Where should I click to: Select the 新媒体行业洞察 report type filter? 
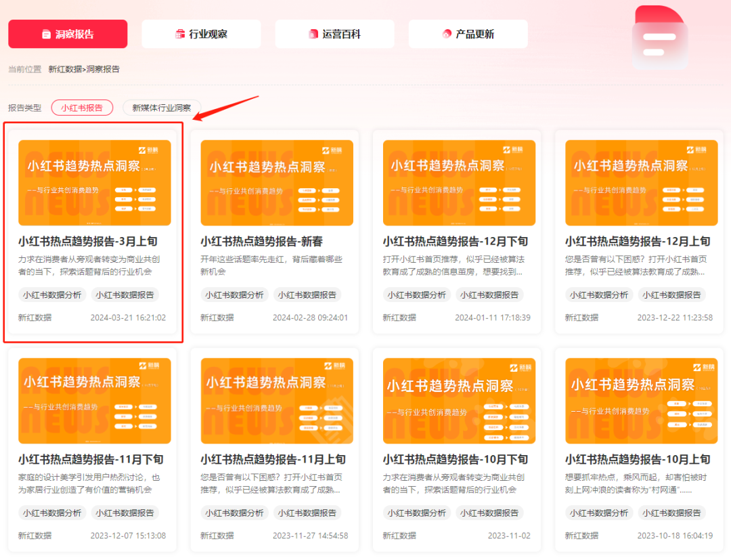pos(162,108)
